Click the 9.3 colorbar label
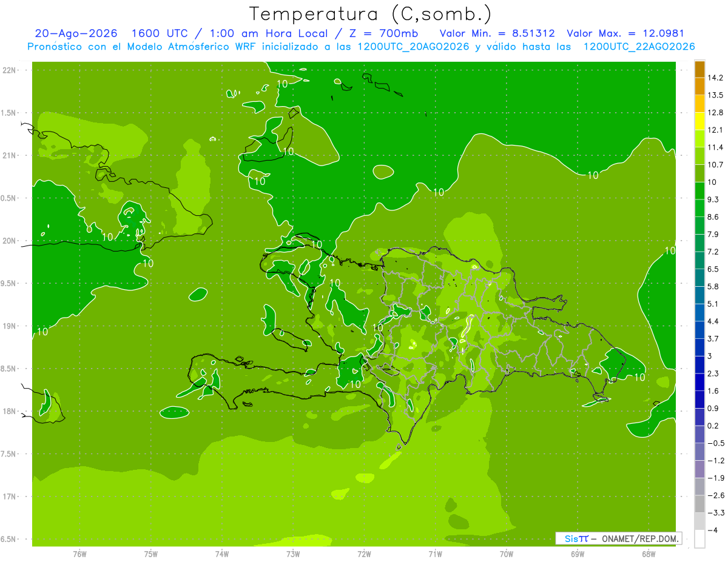The width and height of the screenshot is (728, 562). coord(714,199)
